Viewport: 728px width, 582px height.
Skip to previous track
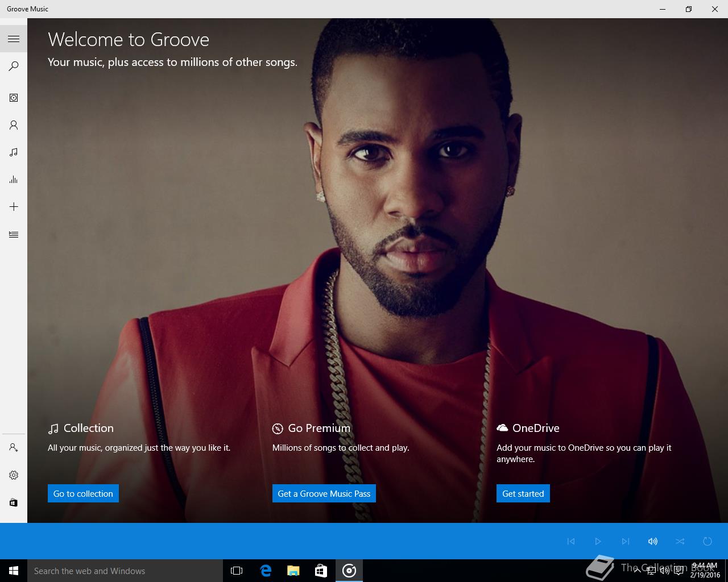571,541
